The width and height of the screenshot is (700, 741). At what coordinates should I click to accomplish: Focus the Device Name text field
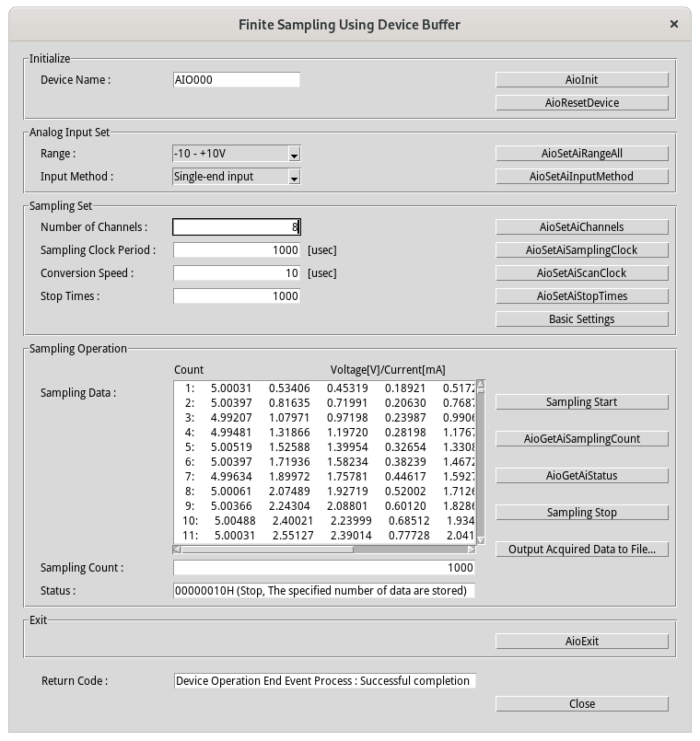236,80
